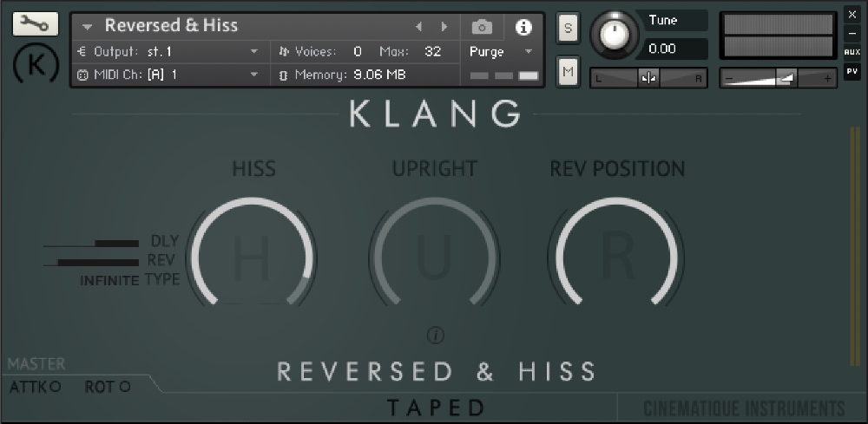868x424 pixels.
Task: Minimize the instrument view with minus button
Action: point(852,34)
